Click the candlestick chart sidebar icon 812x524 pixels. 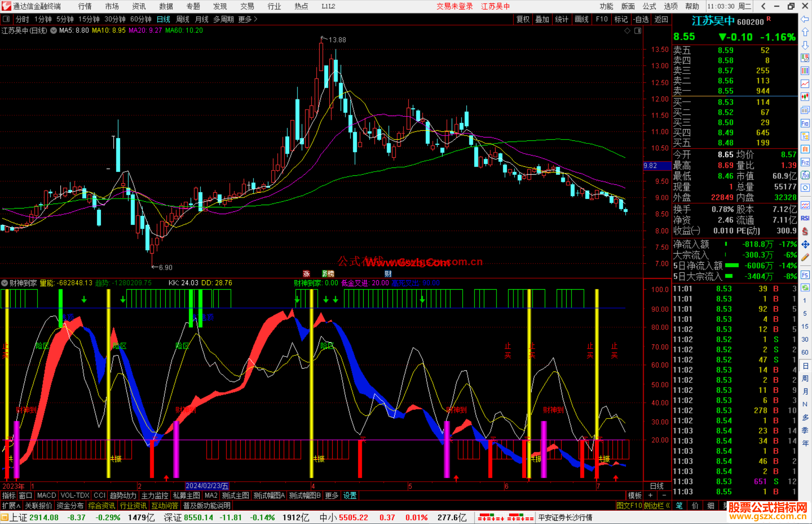click(805, 97)
